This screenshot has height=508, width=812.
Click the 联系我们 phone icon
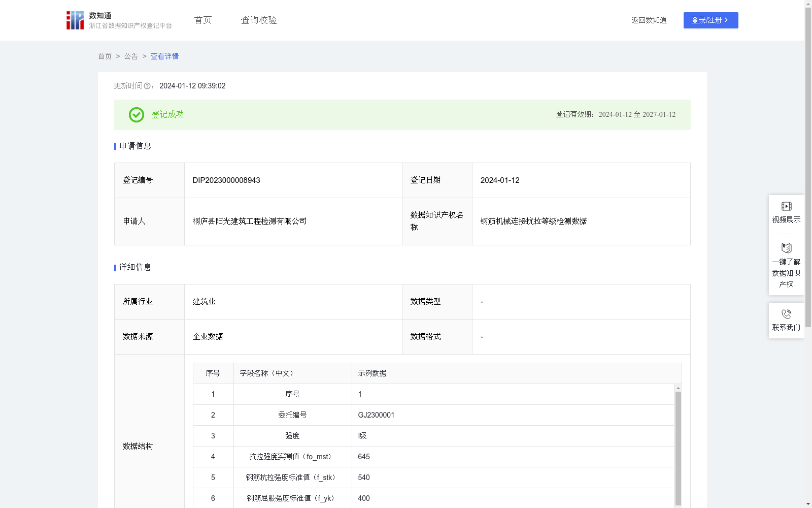click(x=786, y=314)
